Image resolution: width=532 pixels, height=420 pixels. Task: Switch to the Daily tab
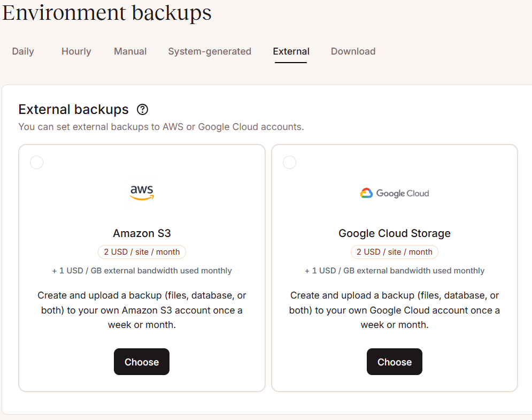point(23,51)
